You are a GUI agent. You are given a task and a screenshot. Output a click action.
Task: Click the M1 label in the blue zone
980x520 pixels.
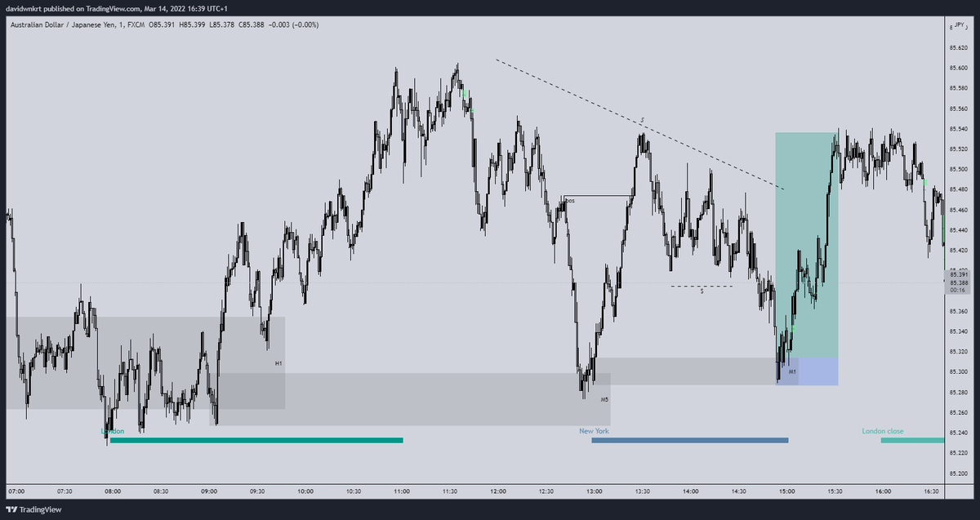[791, 370]
